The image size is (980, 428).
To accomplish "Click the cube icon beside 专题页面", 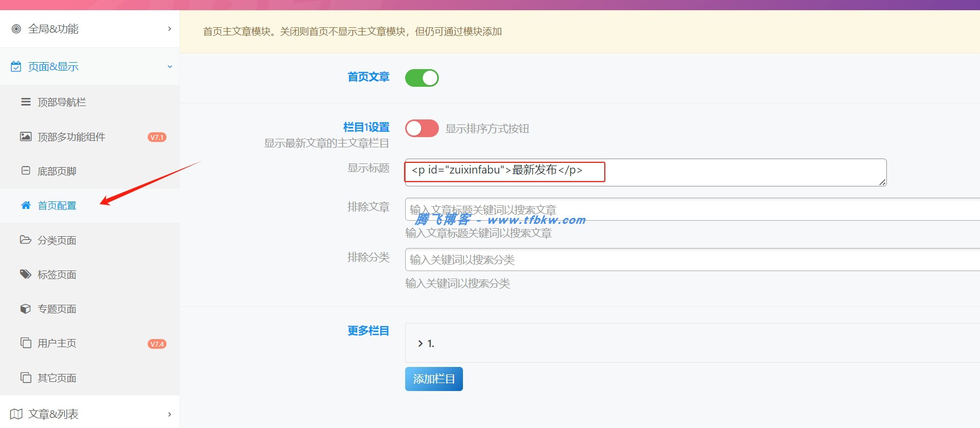I will tap(26, 309).
